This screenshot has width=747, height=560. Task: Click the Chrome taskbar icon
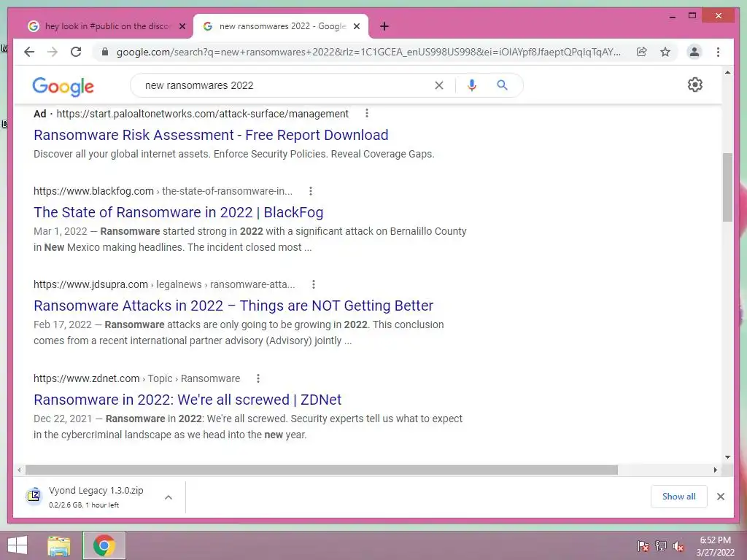(x=104, y=545)
